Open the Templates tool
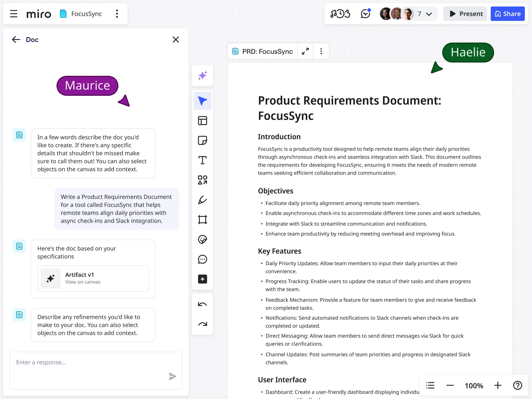This screenshot has width=532, height=399. (x=202, y=121)
